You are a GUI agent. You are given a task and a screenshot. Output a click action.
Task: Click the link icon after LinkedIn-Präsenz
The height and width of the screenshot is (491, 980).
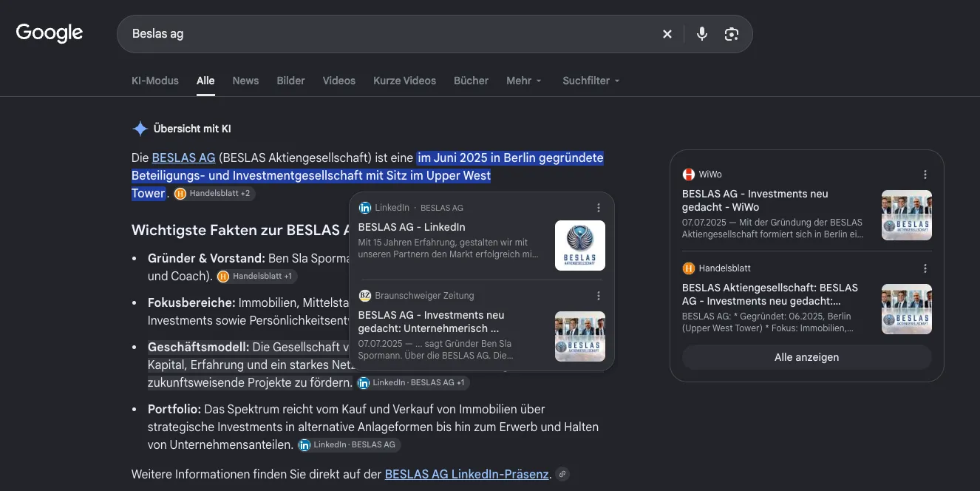tap(562, 475)
